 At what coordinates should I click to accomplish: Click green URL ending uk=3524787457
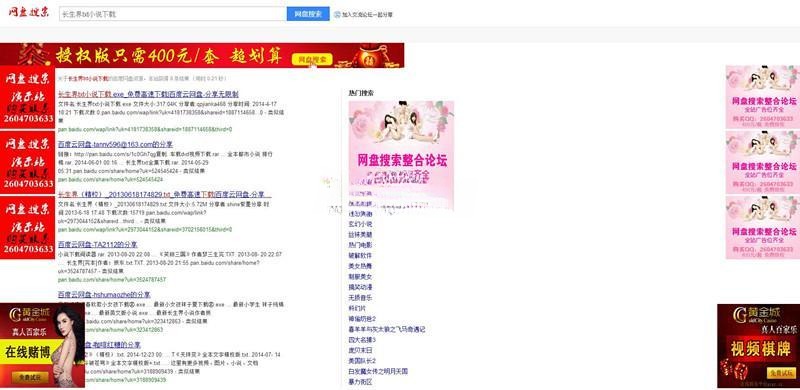point(112,280)
